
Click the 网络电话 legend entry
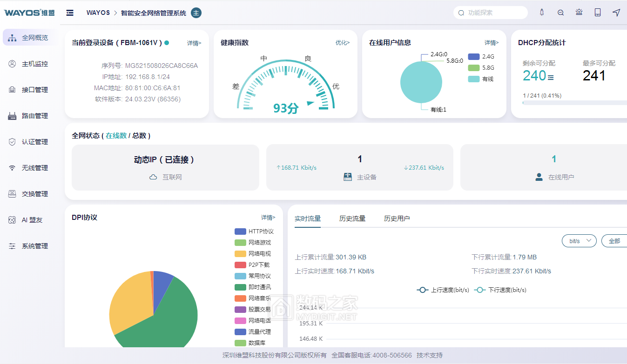click(253, 321)
